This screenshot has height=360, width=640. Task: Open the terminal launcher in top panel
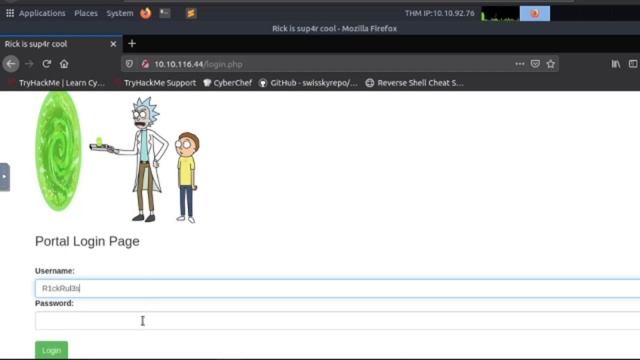[x=164, y=13]
